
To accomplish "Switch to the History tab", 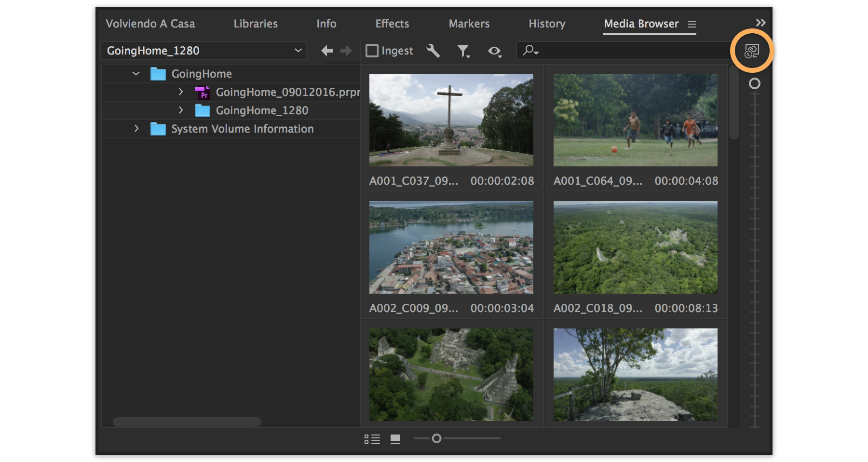I will point(547,24).
